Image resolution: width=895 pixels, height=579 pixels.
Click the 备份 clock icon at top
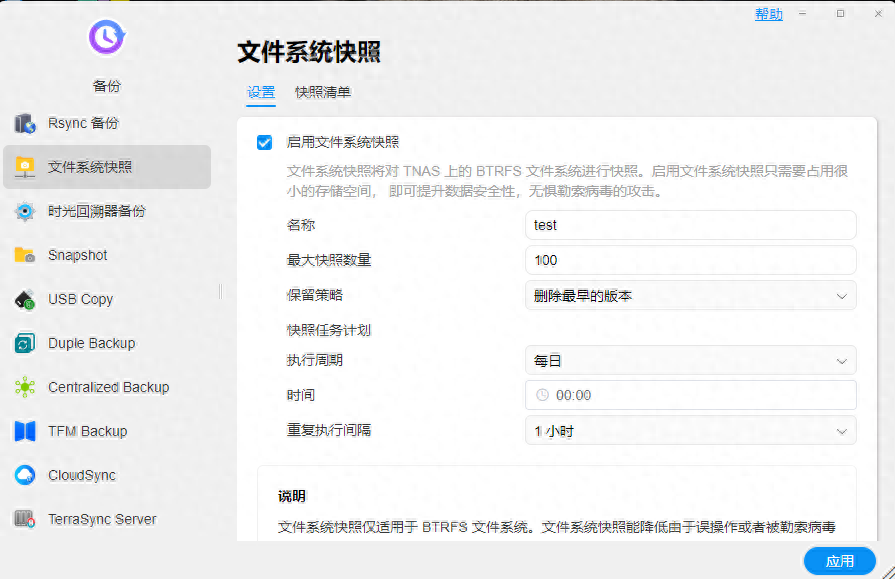coord(105,38)
